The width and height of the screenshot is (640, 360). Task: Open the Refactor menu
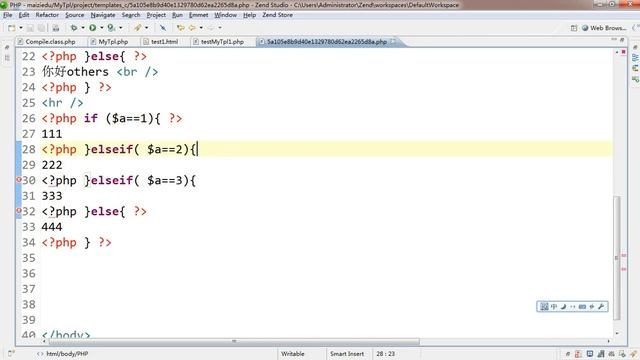pyautogui.click(x=47, y=15)
